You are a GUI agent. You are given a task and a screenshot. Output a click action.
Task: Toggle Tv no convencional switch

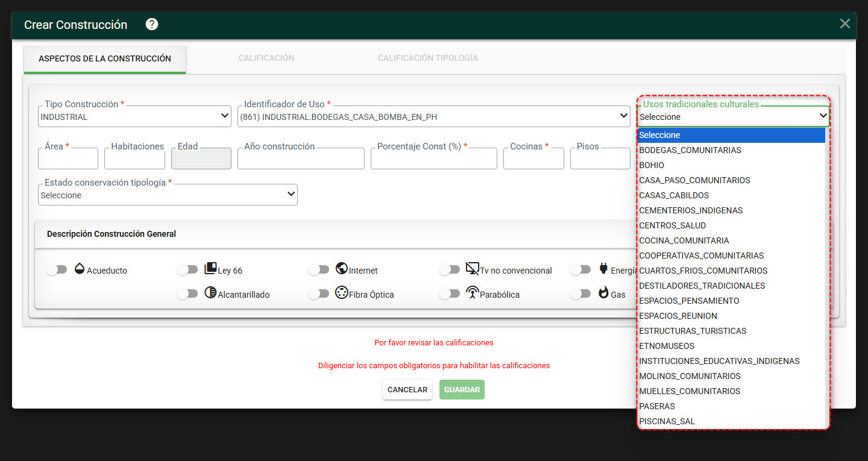point(450,270)
